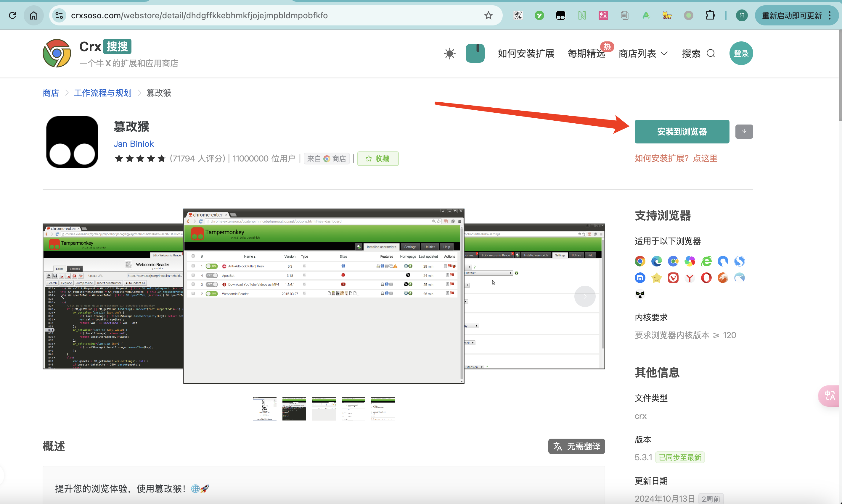The width and height of the screenshot is (842, 504).
Task: Open the browser Extensions puzzle icon
Action: pos(710,15)
